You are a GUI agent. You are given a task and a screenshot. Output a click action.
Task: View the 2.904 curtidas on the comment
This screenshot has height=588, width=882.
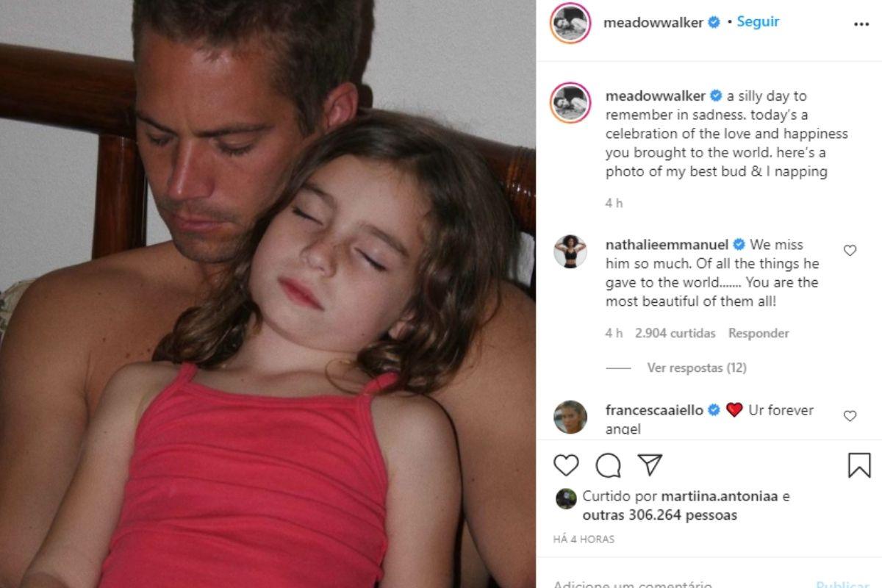675,333
